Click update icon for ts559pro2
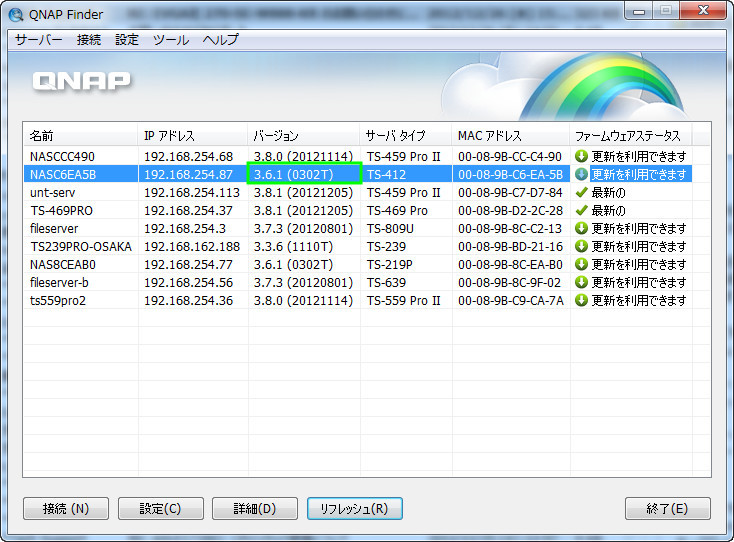The width and height of the screenshot is (734, 542). pyautogui.click(x=581, y=300)
